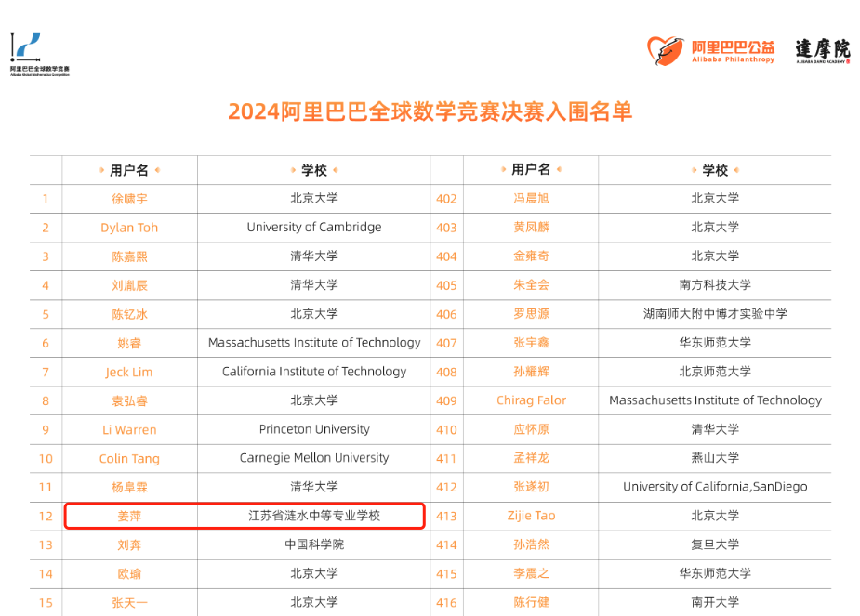860x616 pixels.
Task: Click 湖南师大附中博才实验中学 cell
Action: click(715, 314)
